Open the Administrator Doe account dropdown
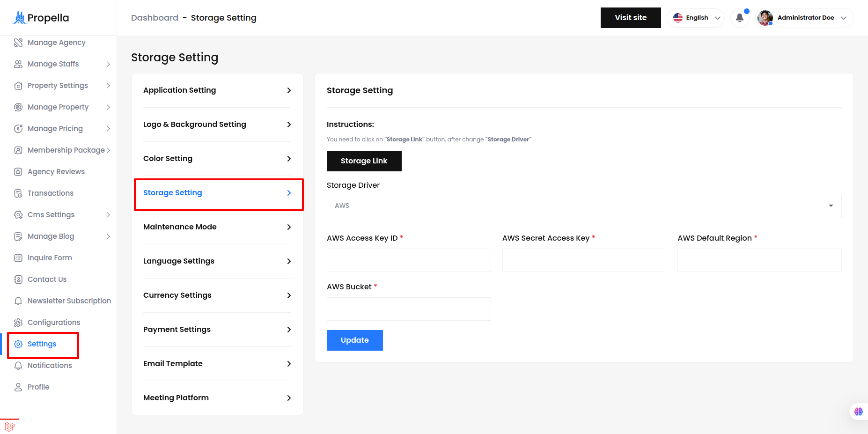868x434 pixels. 805,18
